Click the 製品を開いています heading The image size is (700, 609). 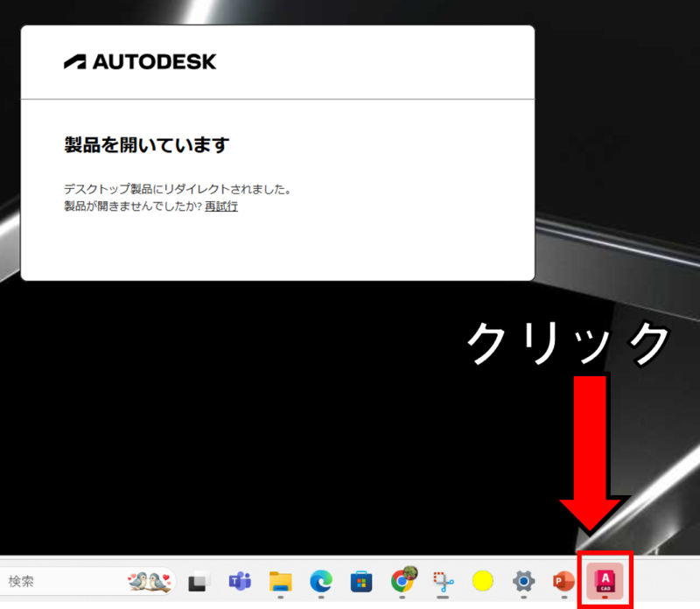click(x=146, y=145)
